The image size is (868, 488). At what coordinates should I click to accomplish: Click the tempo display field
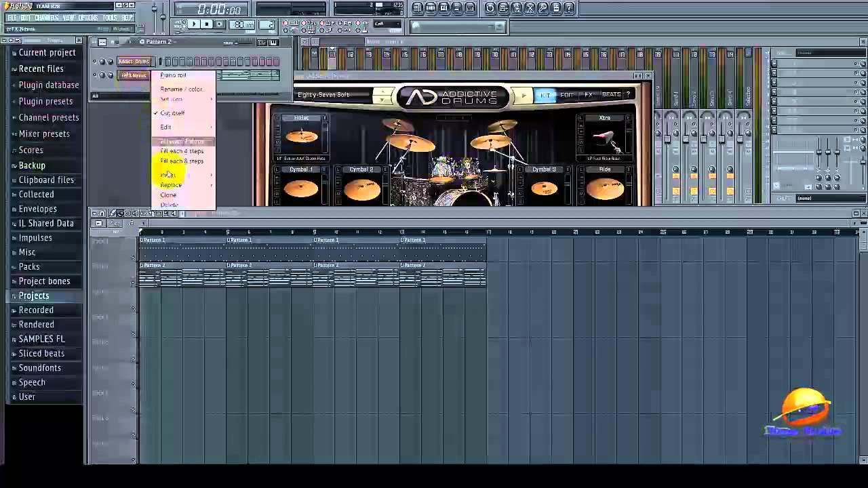(241, 24)
